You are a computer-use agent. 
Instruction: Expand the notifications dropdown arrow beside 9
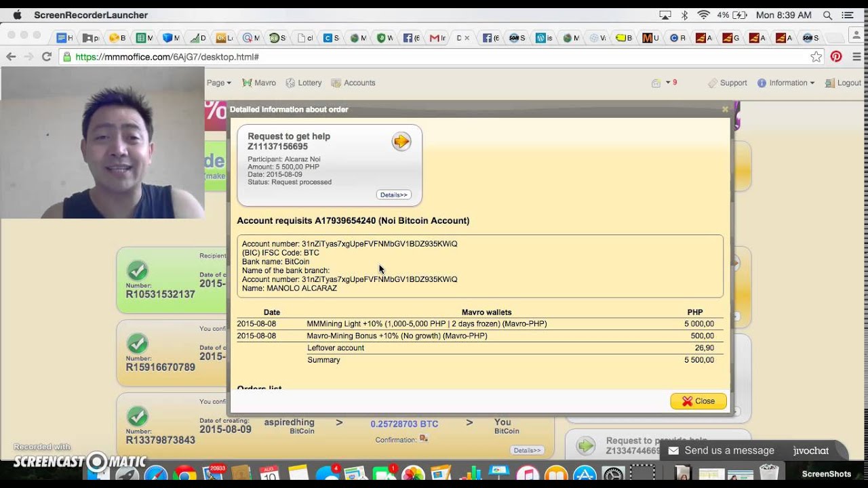coord(668,83)
